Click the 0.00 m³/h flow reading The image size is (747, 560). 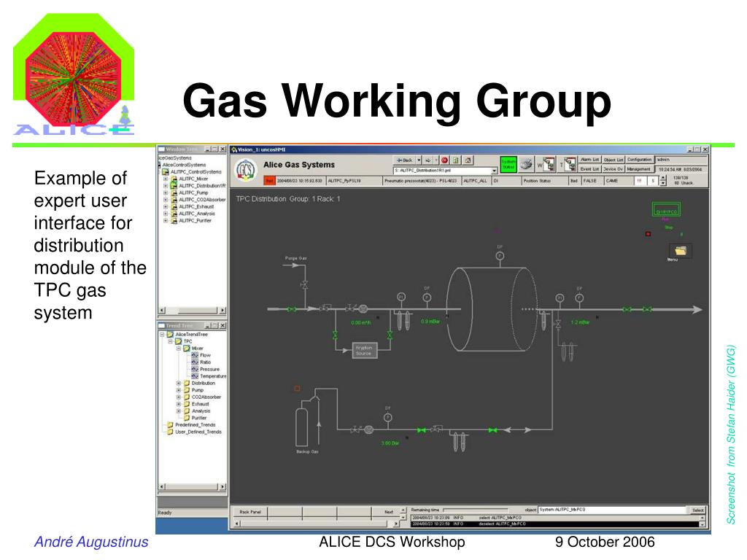pyautogui.click(x=360, y=323)
